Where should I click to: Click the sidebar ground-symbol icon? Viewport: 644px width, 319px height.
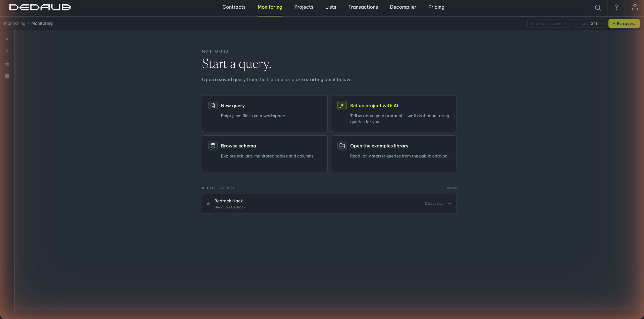tap(7, 64)
